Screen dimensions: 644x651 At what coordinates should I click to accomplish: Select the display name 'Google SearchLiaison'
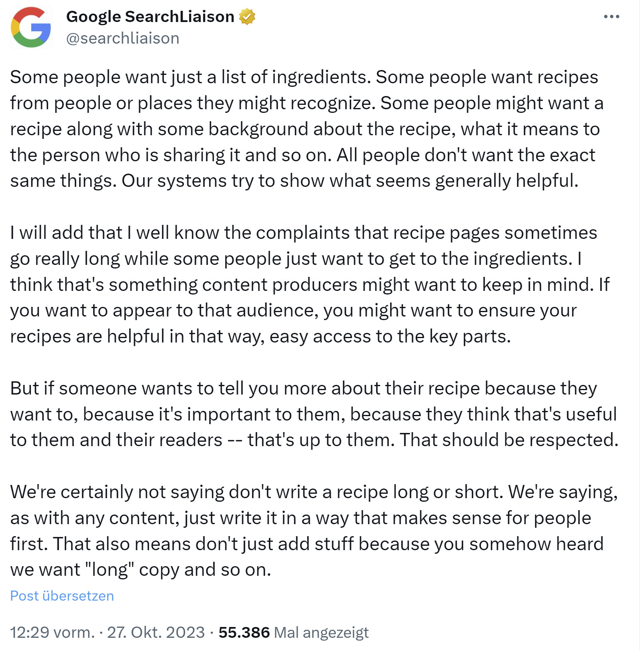pos(151,16)
